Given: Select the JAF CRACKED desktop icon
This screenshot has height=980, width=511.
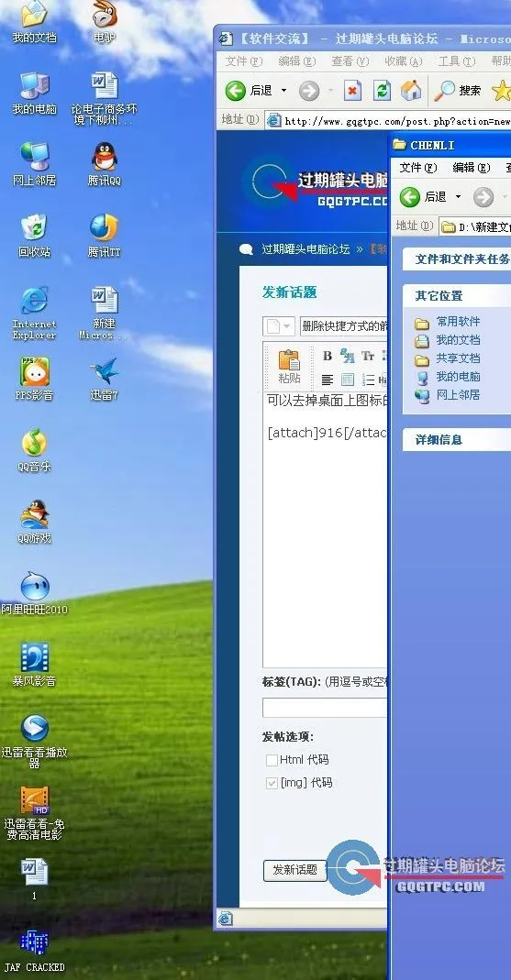Looking at the screenshot, I should 34,951.
